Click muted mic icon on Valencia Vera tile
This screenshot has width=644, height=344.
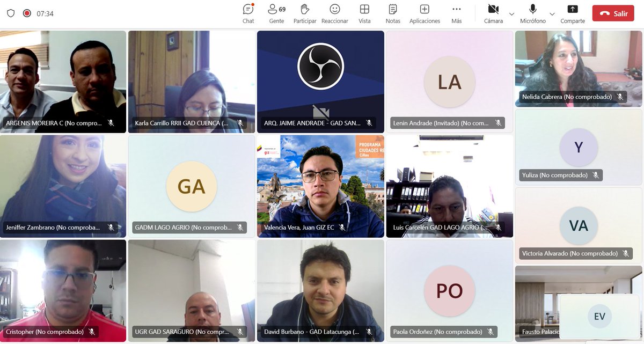[x=342, y=228]
